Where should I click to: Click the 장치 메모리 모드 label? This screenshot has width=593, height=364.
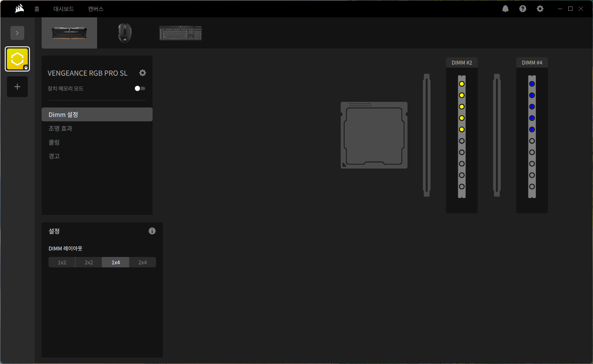coord(65,88)
